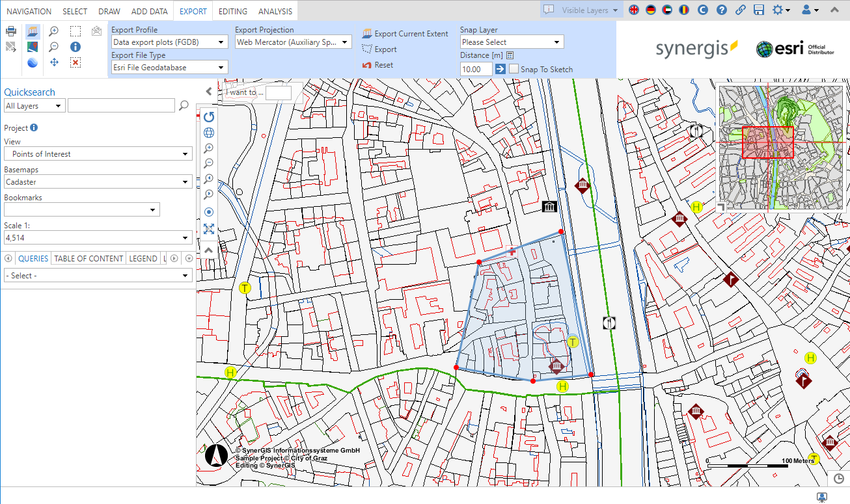Clear the current selection with the red X tool
This screenshot has height=504, width=850.
tap(76, 62)
